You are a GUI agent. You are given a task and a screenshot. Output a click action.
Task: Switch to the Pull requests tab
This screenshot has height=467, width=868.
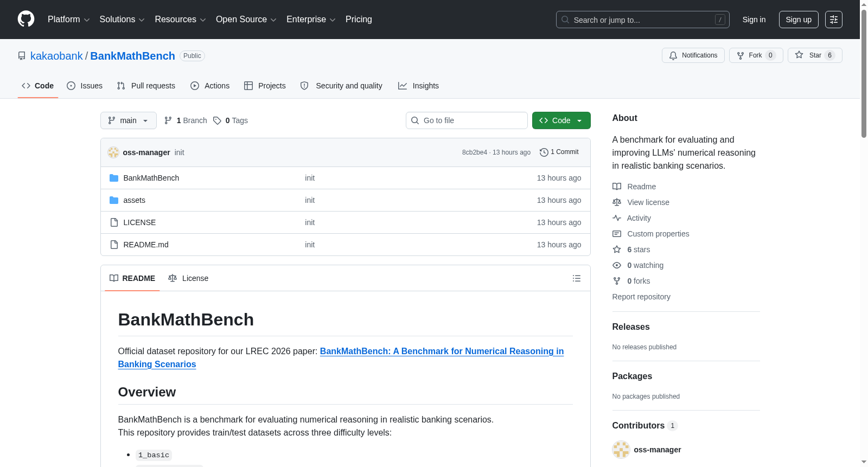click(146, 86)
